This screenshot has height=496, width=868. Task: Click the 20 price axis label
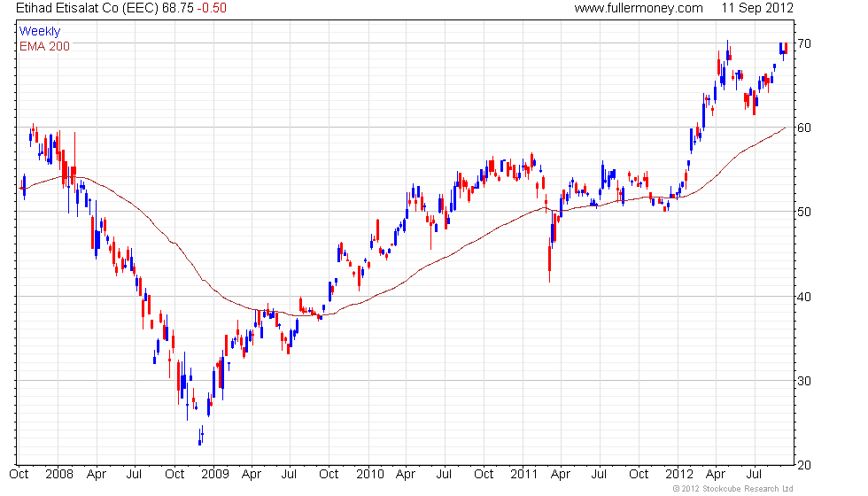[804, 464]
